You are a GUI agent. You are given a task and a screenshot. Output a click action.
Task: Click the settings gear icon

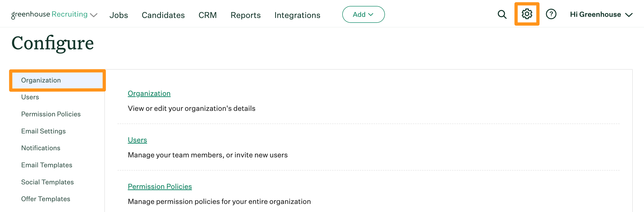tap(527, 14)
